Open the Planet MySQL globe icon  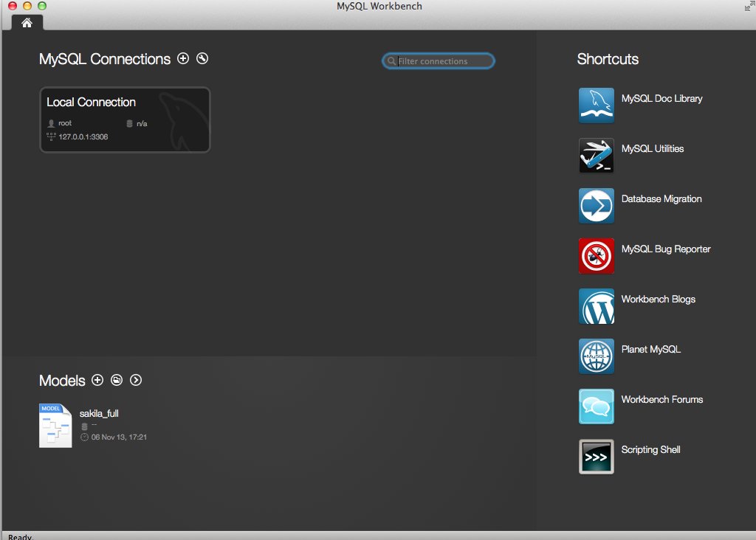click(x=596, y=356)
